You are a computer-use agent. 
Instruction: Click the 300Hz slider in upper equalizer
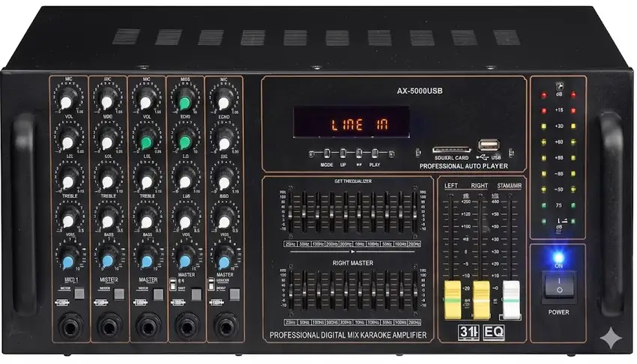(x=345, y=213)
